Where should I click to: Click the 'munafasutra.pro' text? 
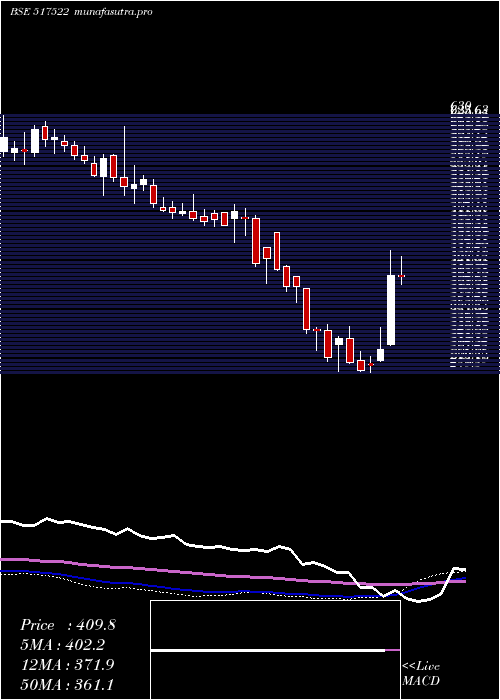click(114, 12)
